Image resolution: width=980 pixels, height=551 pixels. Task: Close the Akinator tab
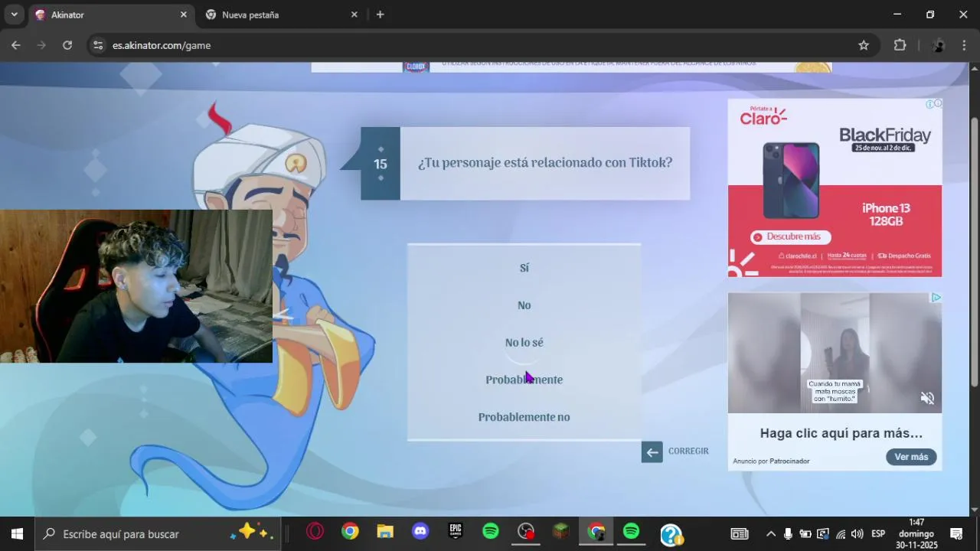(183, 15)
